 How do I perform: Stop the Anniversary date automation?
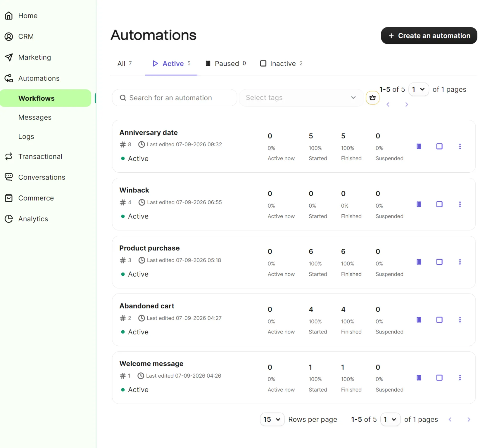coord(439,146)
